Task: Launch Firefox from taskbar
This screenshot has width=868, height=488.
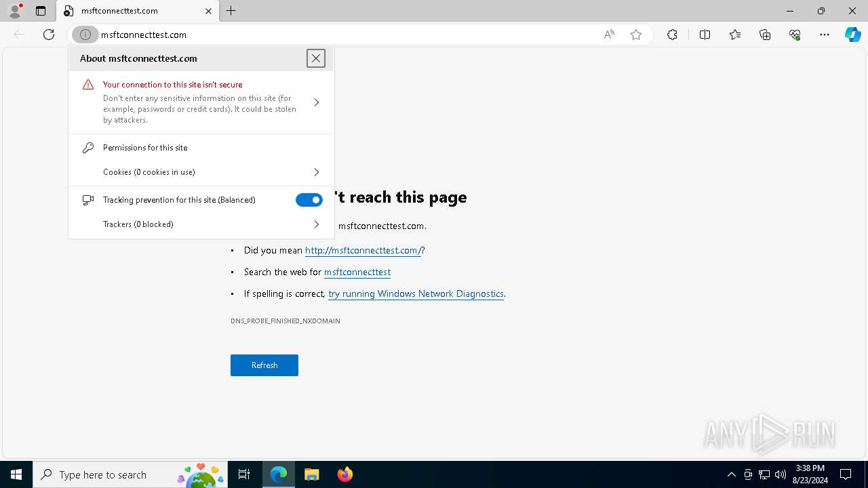Action: 345,474
